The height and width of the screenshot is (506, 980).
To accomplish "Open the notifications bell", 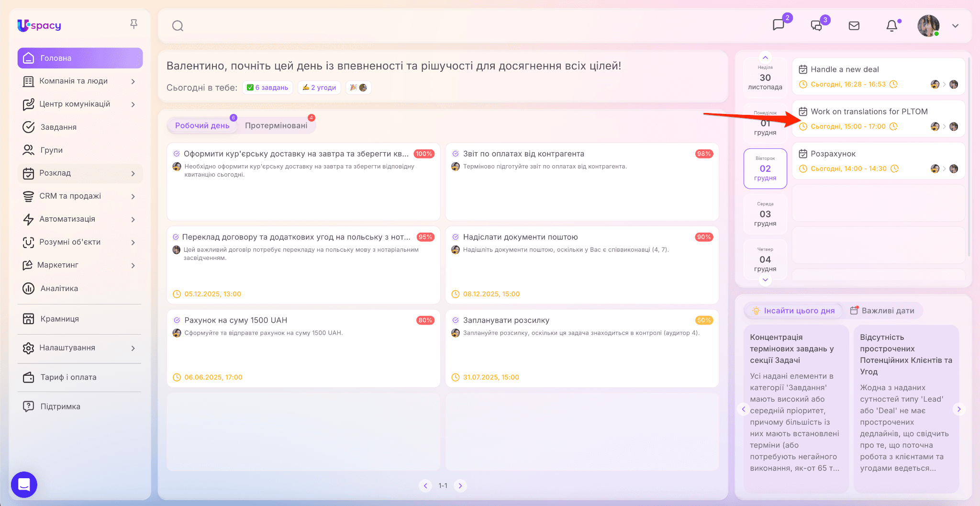I will 892,26.
